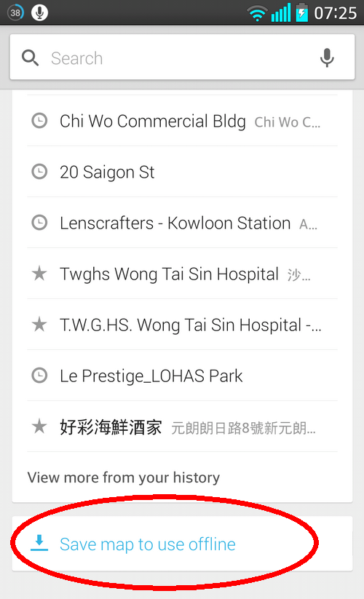Focus the Search text field
364x599 pixels.
pos(182,57)
